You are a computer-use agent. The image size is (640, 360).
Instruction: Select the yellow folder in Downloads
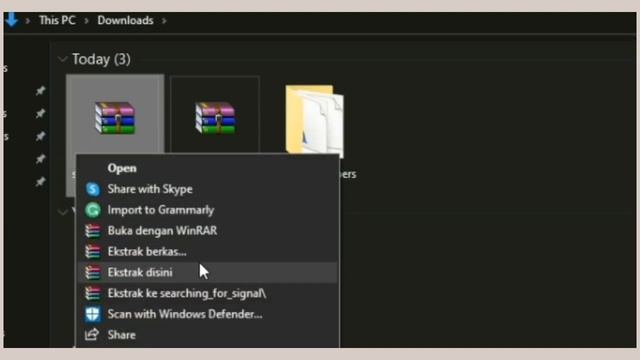click(314, 121)
